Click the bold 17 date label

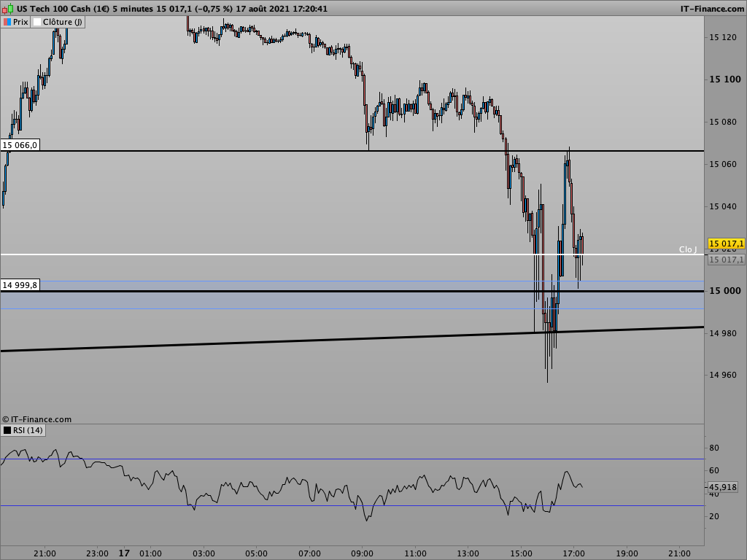[x=124, y=553]
